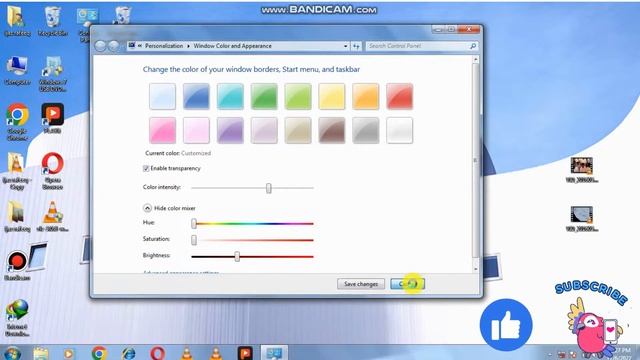
Task: Click the Window Color and Appearance breadcrumb
Action: tap(232, 46)
